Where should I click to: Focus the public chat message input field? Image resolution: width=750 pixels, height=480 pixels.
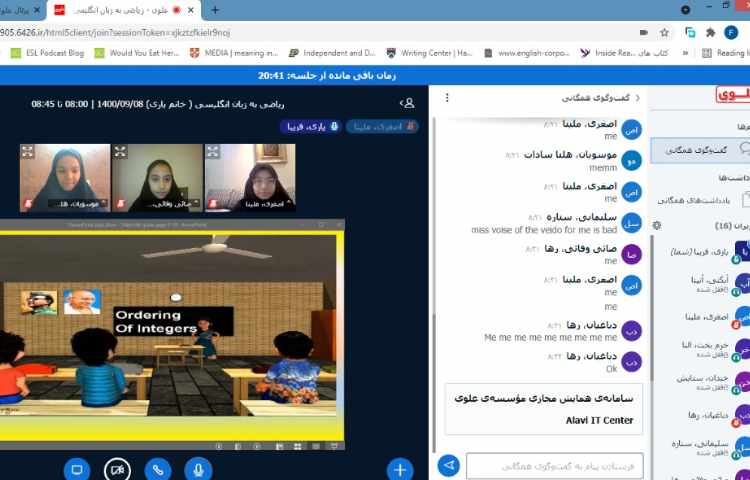click(554, 466)
